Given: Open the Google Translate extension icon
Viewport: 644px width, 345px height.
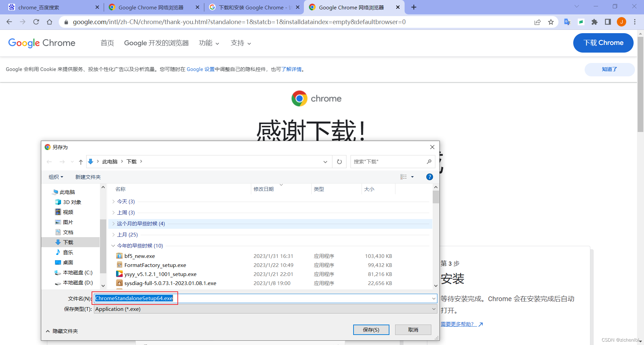Looking at the screenshot, I should 567,22.
